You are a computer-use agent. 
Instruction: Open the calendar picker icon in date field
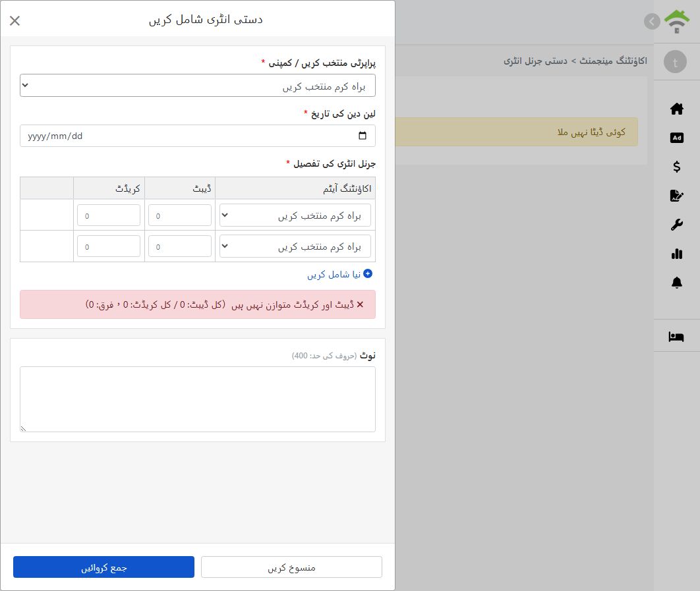(363, 136)
